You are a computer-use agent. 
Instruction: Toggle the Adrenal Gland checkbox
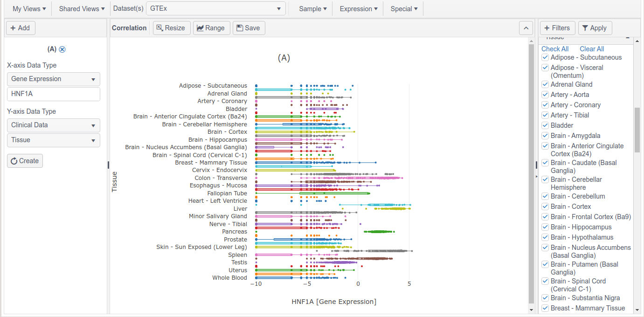(545, 84)
